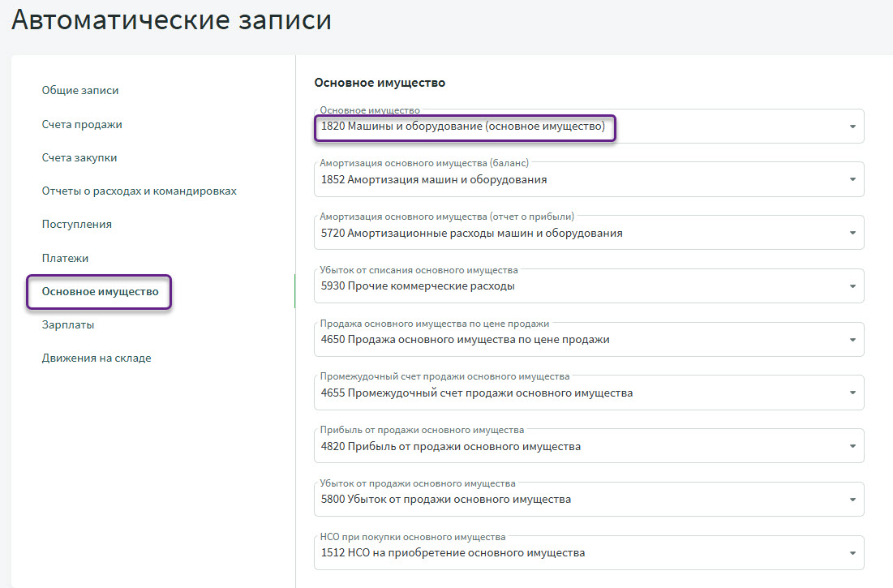Screen dimensions: 893x588
Task: Open the Зарплаты section
Action: point(68,324)
